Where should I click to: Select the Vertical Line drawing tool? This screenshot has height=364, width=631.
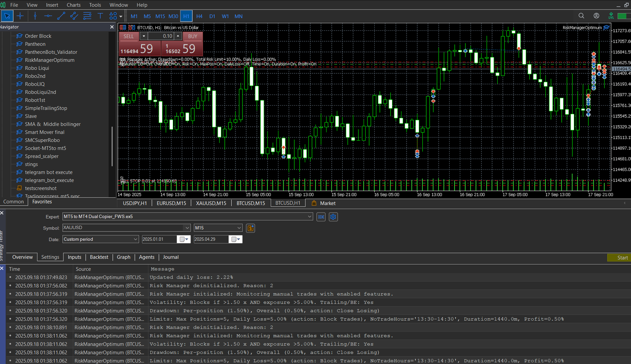35,16
